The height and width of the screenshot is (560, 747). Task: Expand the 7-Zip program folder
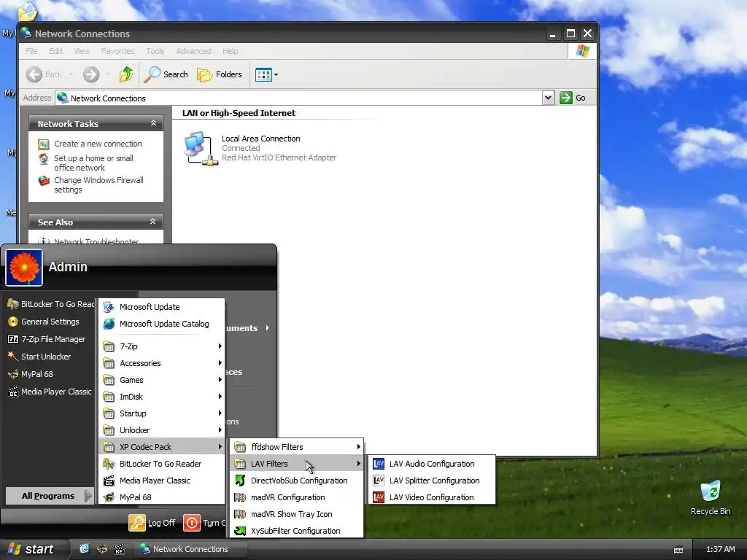(x=161, y=346)
